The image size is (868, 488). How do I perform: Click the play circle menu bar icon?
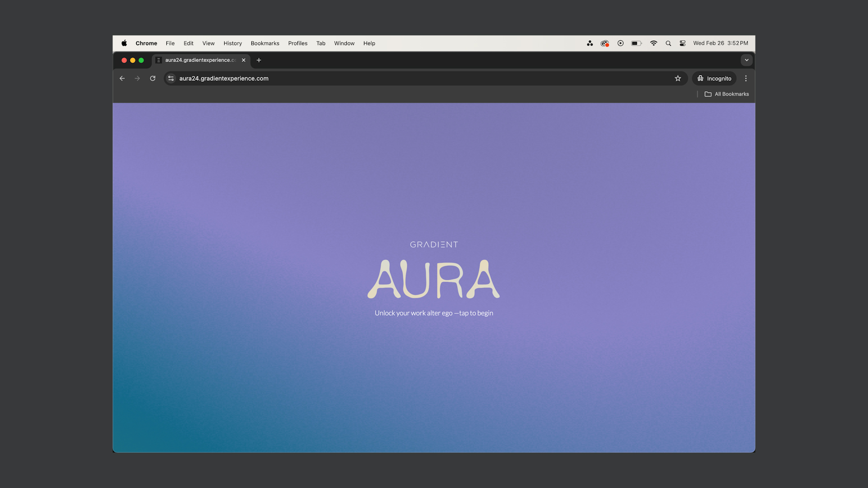[x=621, y=43]
